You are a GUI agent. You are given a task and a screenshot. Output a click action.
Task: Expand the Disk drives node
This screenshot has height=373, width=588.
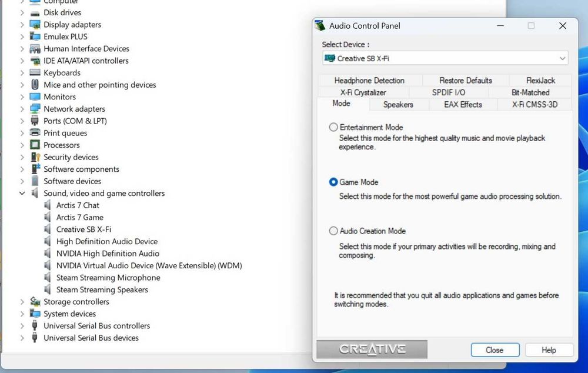22,13
